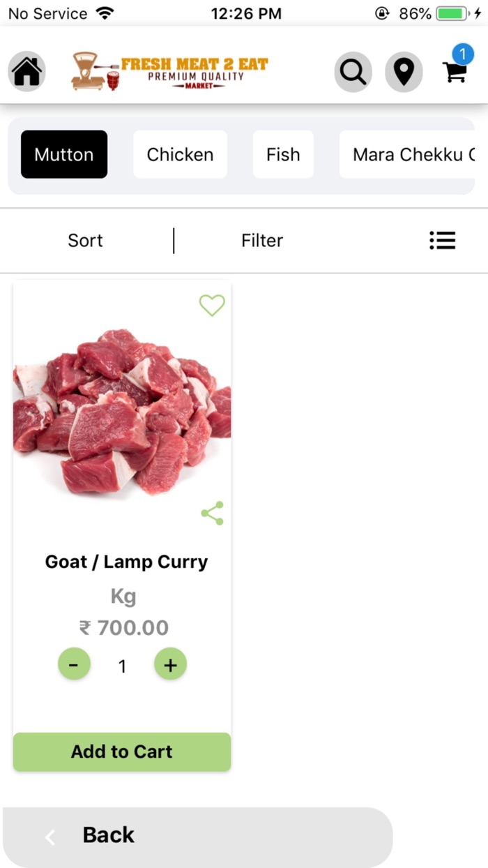Decrease quantity with the minus button
Image resolution: width=488 pixels, height=868 pixels.
(x=75, y=664)
